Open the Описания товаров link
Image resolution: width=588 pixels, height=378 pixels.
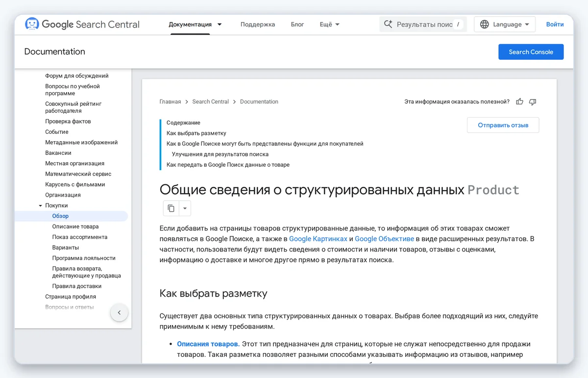[208, 344]
